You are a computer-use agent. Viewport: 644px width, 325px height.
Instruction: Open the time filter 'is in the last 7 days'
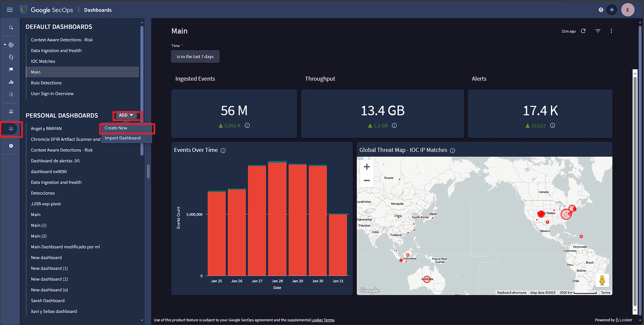195,56
